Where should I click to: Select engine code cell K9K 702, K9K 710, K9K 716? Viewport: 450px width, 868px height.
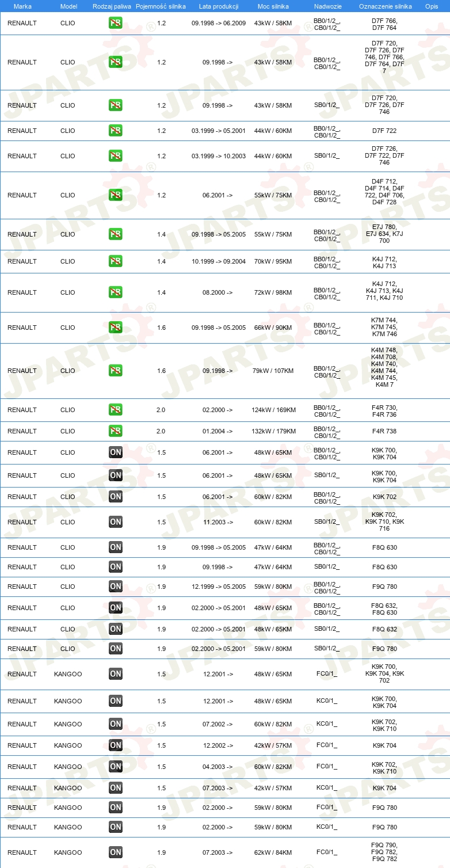[x=384, y=521]
